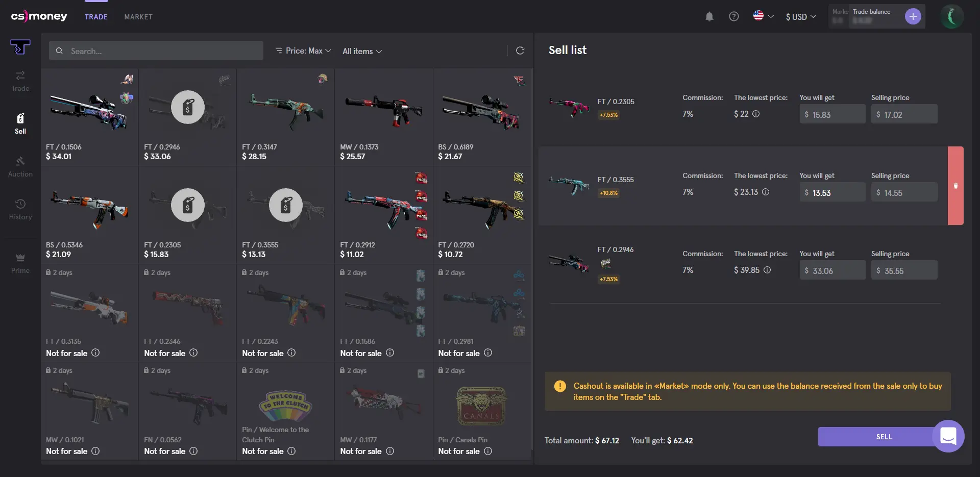The image size is (980, 477).
Task: Remove the FT / 0.3555 item with trash icon
Action: (955, 186)
